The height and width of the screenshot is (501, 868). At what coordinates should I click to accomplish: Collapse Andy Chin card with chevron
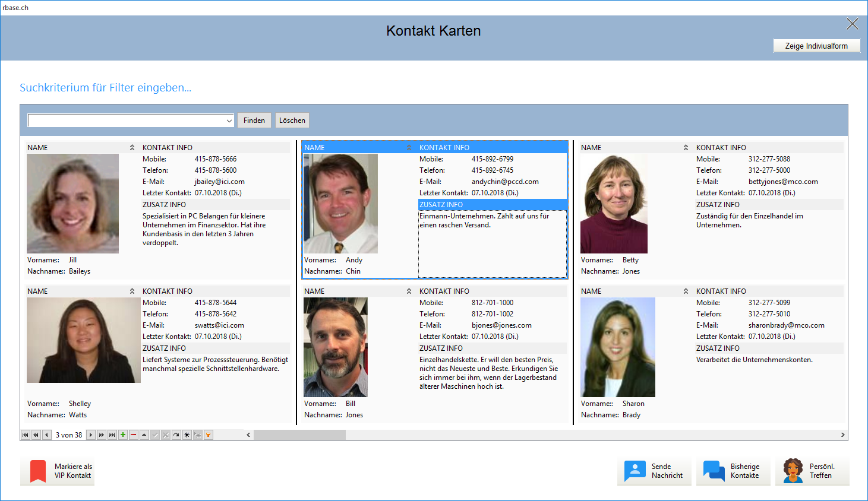pyautogui.click(x=409, y=148)
